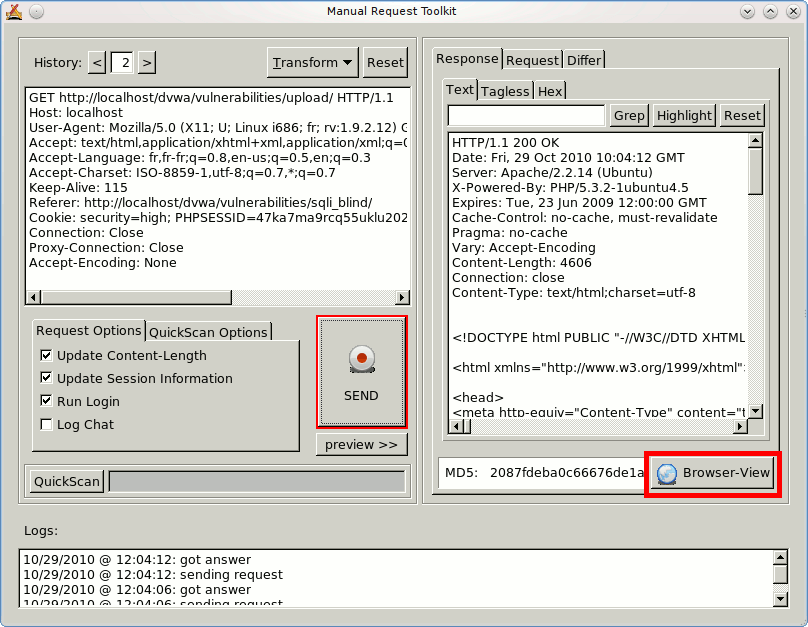The image size is (808, 627).
Task: Go to previous history entry
Action: [x=97, y=63]
